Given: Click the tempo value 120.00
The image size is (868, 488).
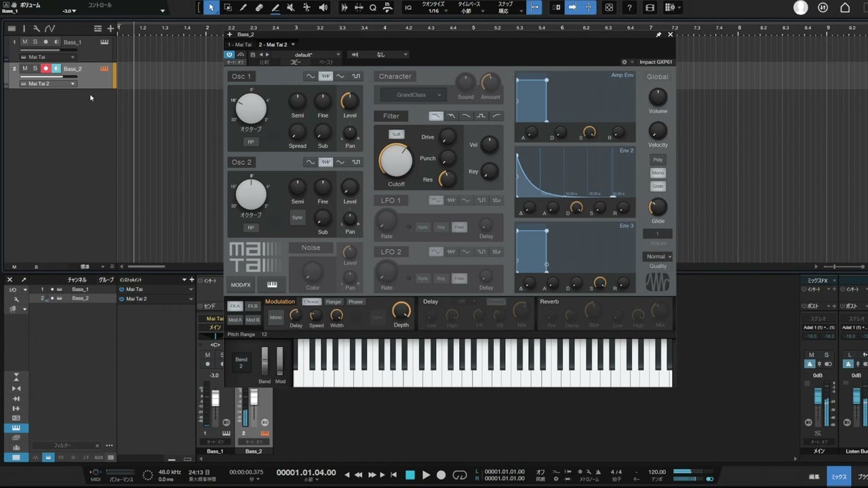Looking at the screenshot, I should click(x=656, y=472).
